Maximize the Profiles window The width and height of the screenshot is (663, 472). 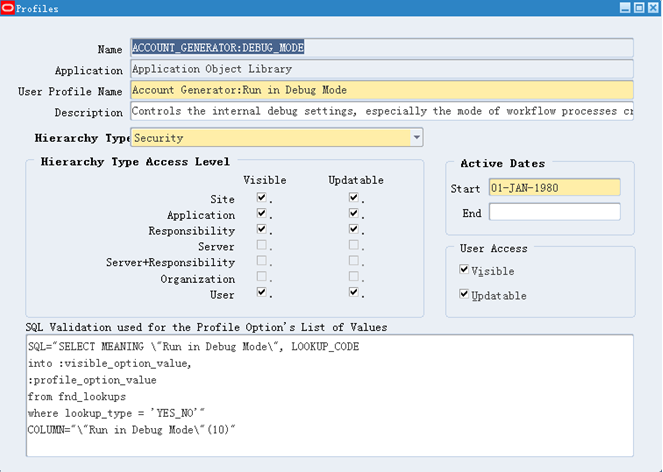tap(638, 8)
